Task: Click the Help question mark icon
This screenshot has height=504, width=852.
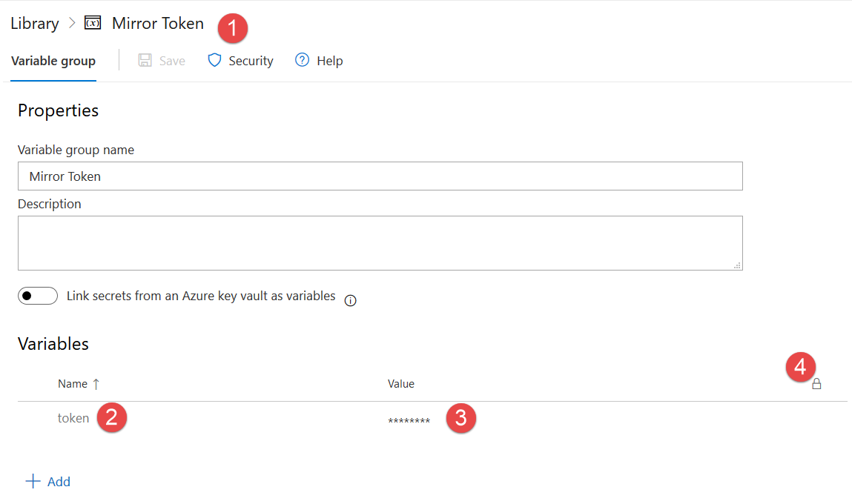Action: click(302, 61)
